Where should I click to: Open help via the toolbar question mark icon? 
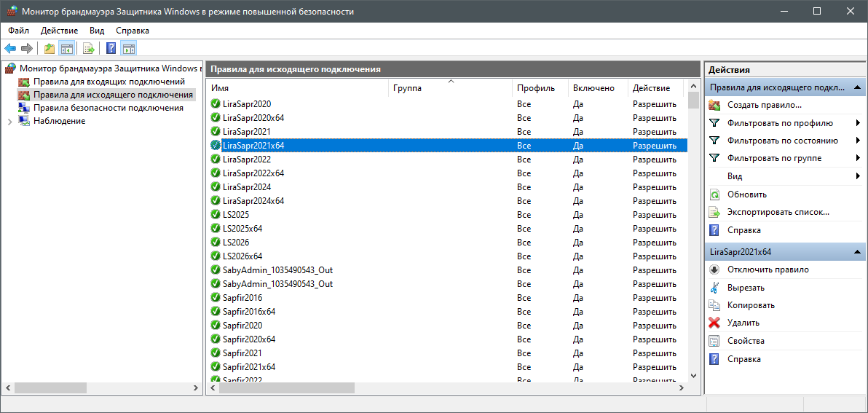coord(111,49)
